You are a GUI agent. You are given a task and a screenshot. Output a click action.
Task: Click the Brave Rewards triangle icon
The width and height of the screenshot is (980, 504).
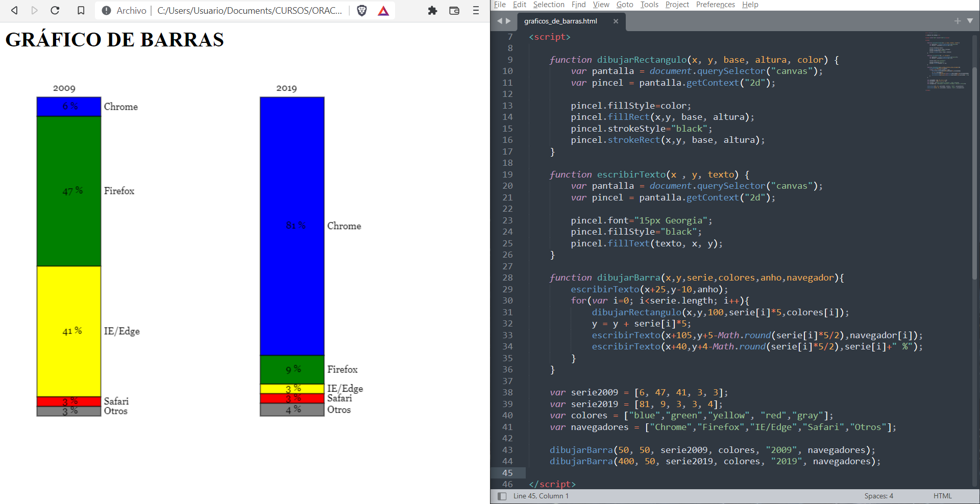tap(383, 10)
